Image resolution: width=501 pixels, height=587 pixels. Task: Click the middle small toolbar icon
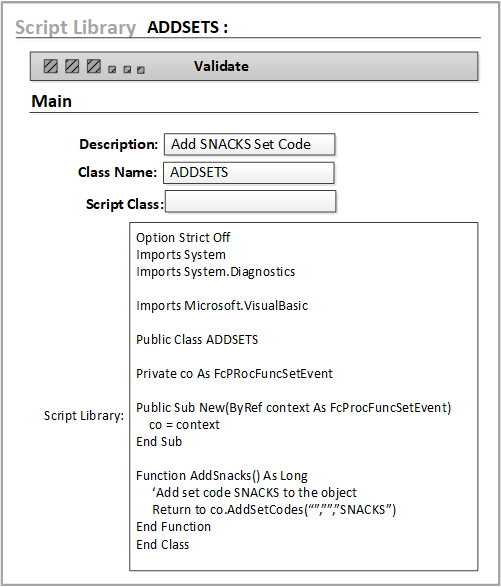tap(127, 70)
